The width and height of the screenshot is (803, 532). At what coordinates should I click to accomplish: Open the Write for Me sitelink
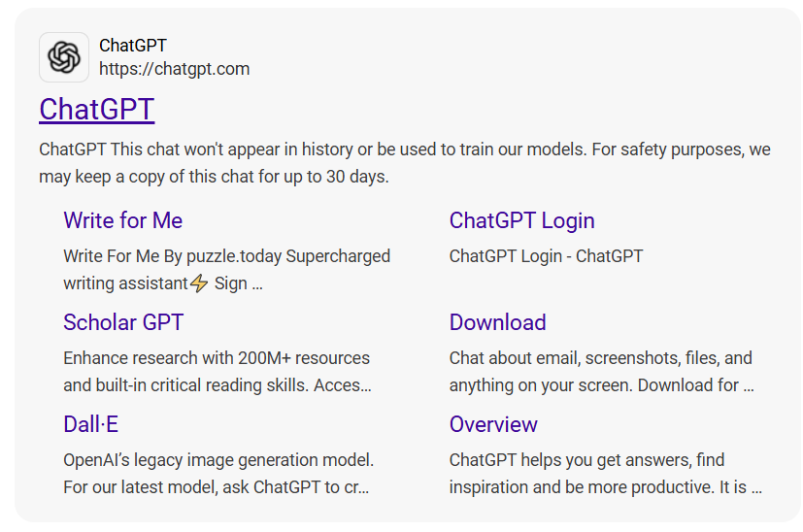click(122, 220)
